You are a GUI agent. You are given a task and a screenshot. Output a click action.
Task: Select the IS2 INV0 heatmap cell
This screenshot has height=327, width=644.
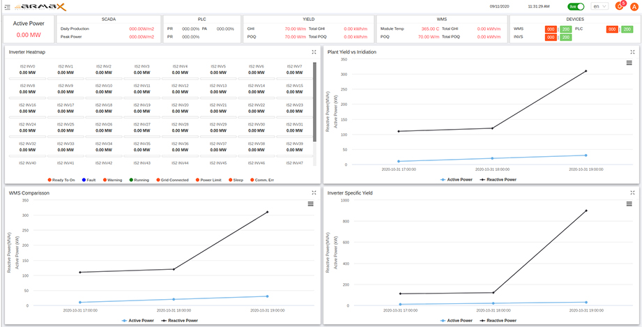(x=27, y=69)
